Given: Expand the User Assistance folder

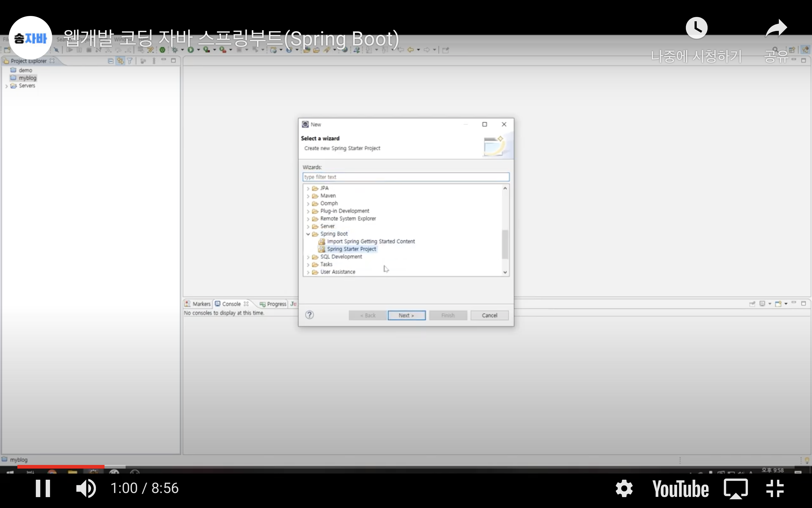Looking at the screenshot, I should point(308,272).
